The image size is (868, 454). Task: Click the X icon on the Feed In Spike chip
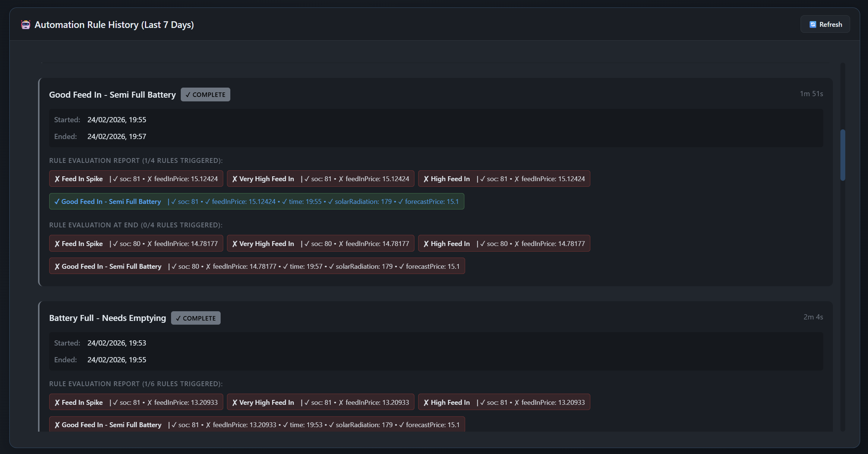click(57, 179)
